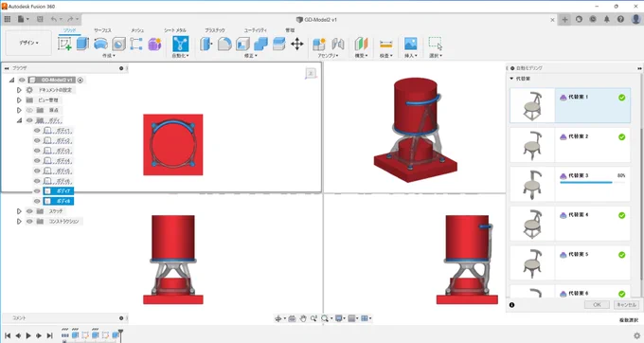Screen dimensions: 644x343
Task: Toggle visibility of スケッチ folder
Action: click(x=29, y=211)
